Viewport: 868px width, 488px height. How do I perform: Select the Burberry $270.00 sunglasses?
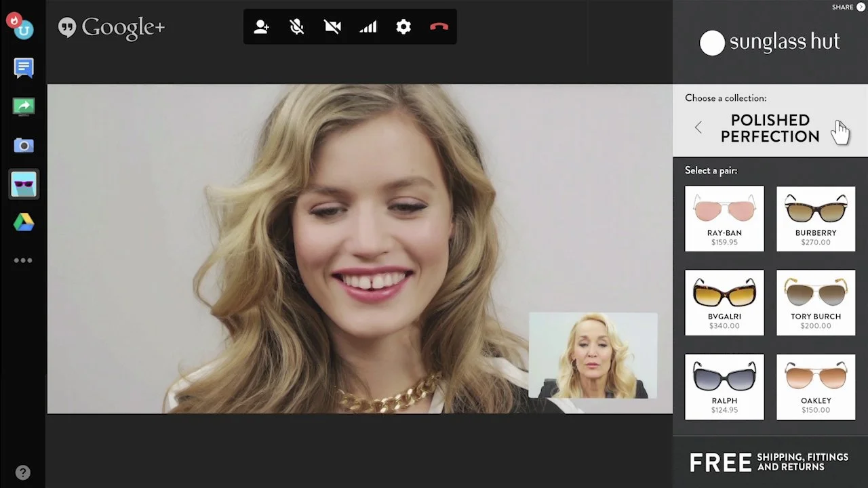[816, 218]
